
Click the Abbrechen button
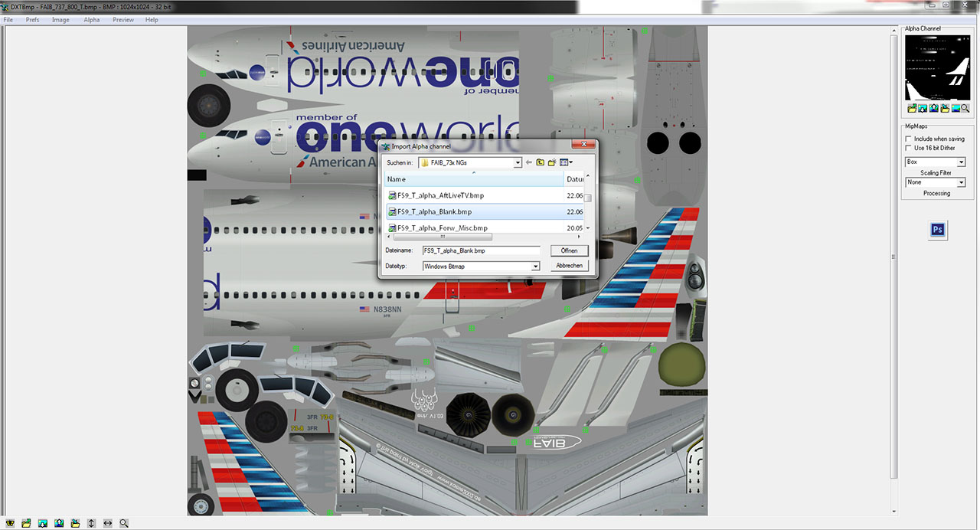[x=569, y=266]
